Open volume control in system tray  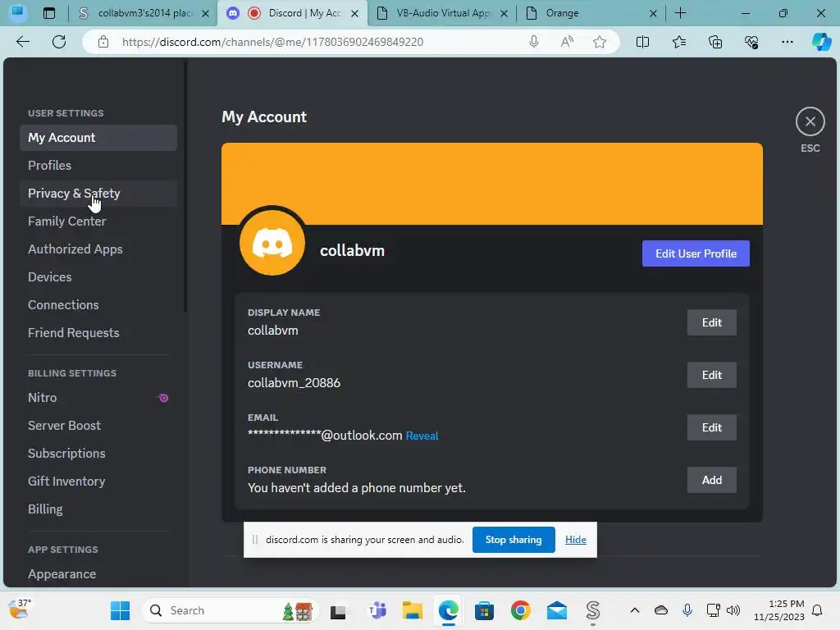(733, 610)
